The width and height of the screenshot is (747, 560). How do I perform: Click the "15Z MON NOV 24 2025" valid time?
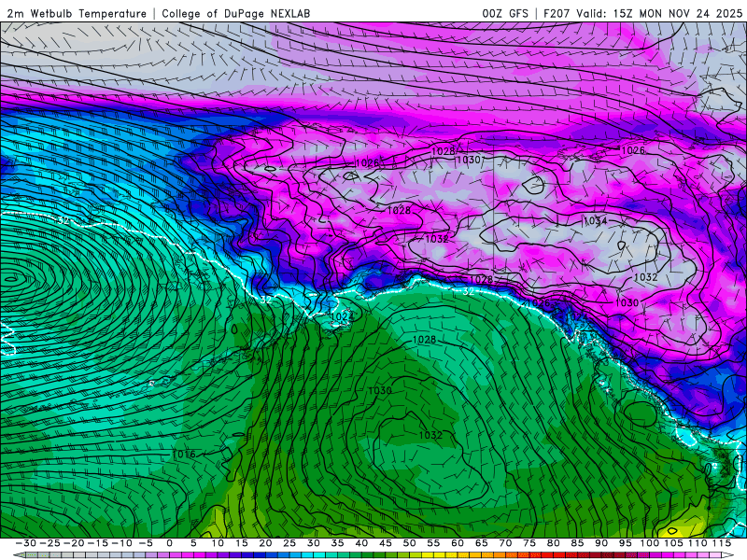tap(678, 14)
